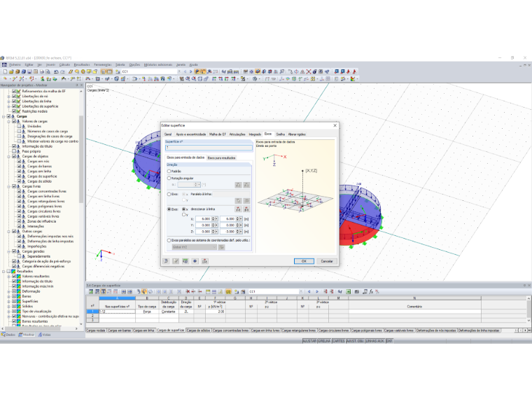
Task: Click the Redo arrow icon
Action: click(x=62, y=71)
